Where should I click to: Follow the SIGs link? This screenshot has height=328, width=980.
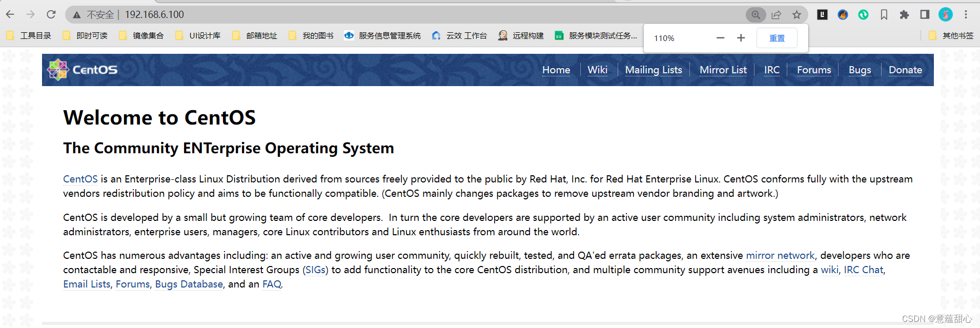pyautogui.click(x=315, y=270)
